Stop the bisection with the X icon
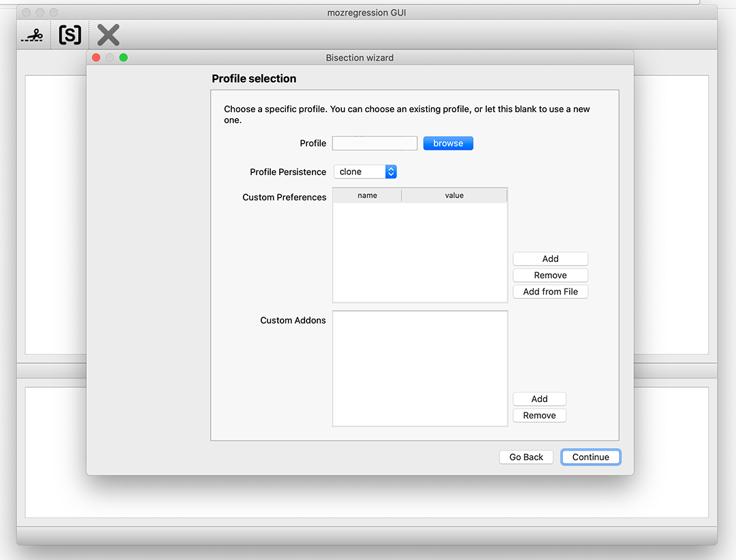The width and height of the screenshot is (736, 560). (x=109, y=35)
